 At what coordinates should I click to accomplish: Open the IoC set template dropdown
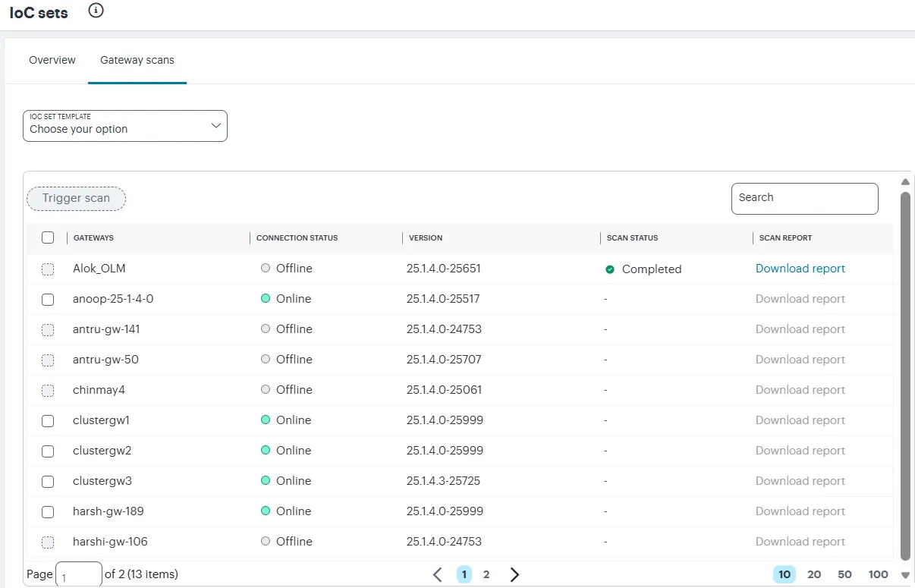tap(125, 126)
